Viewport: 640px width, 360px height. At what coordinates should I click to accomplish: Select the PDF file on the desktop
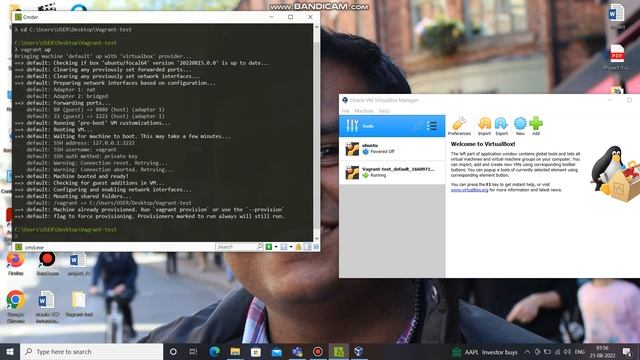pyautogui.click(x=617, y=57)
